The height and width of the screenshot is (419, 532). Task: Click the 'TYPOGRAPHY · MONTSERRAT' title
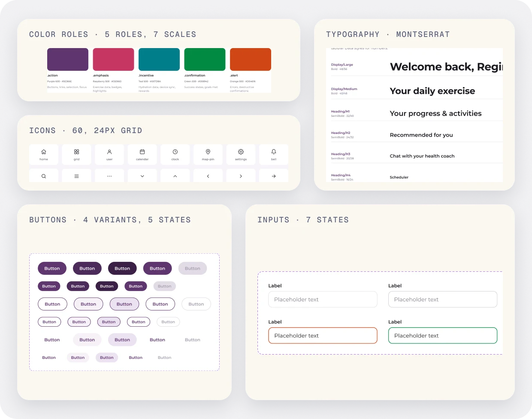[388, 34]
